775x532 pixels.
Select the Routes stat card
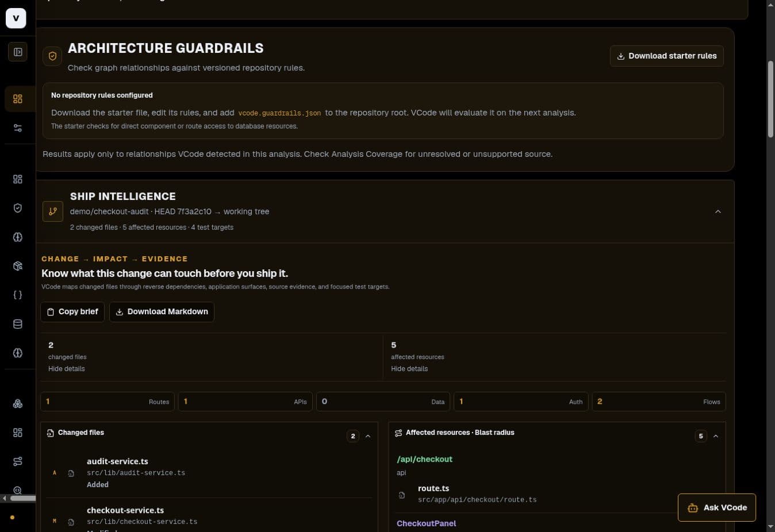tap(108, 402)
